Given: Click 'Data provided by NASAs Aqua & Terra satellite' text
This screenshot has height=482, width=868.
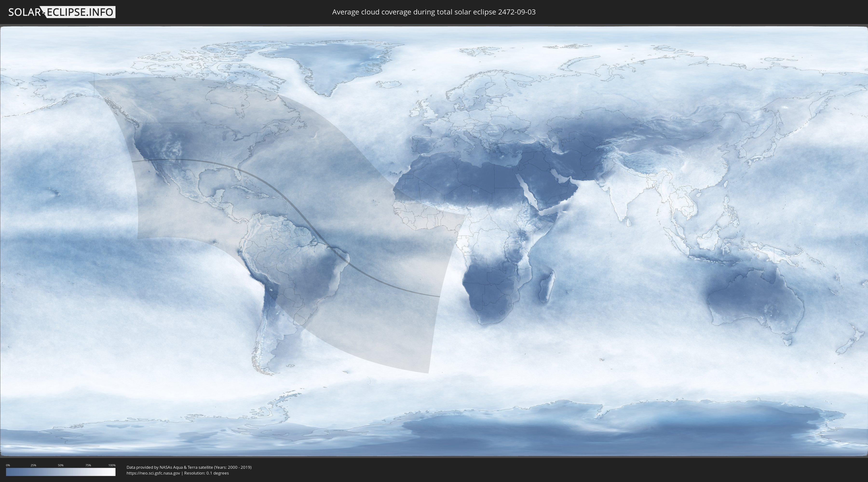Looking at the screenshot, I should pyautogui.click(x=170, y=467).
